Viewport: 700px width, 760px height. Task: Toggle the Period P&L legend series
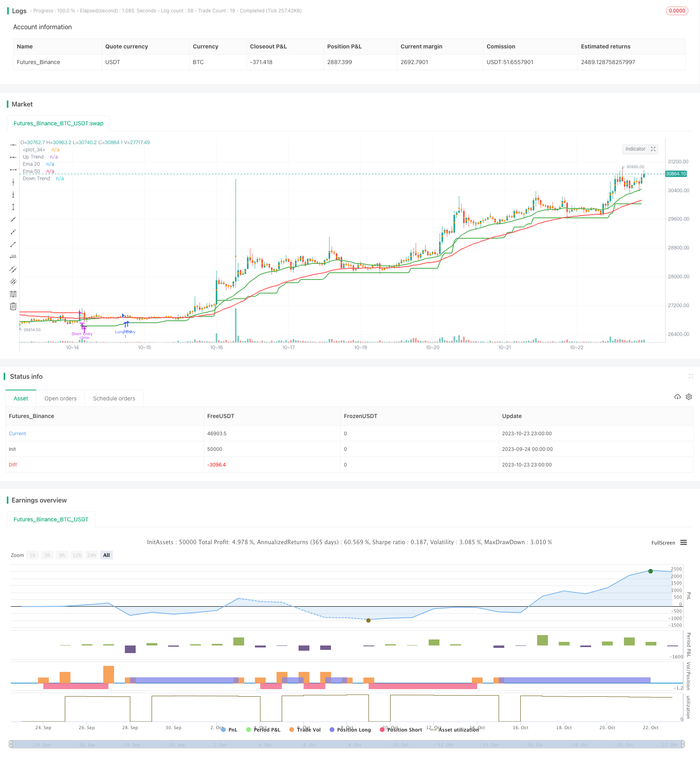tap(263, 730)
